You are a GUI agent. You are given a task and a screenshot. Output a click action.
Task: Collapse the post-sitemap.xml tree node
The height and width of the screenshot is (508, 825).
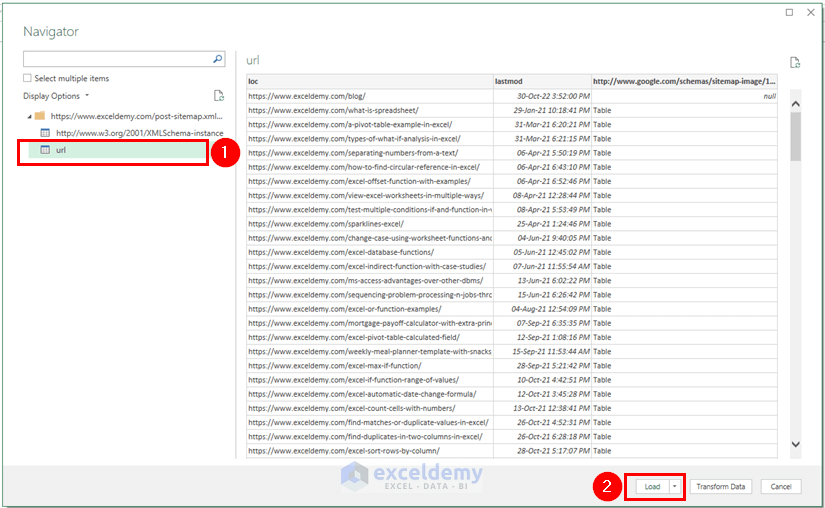(x=29, y=116)
